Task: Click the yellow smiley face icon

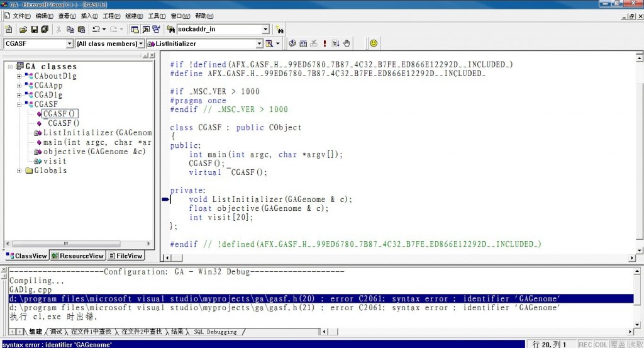Action: click(x=374, y=43)
